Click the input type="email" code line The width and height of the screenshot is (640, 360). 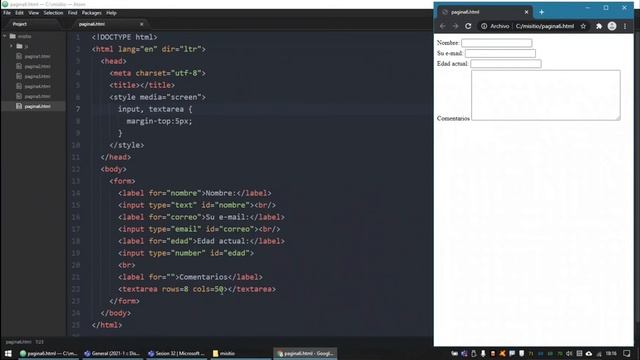[x=199, y=229]
